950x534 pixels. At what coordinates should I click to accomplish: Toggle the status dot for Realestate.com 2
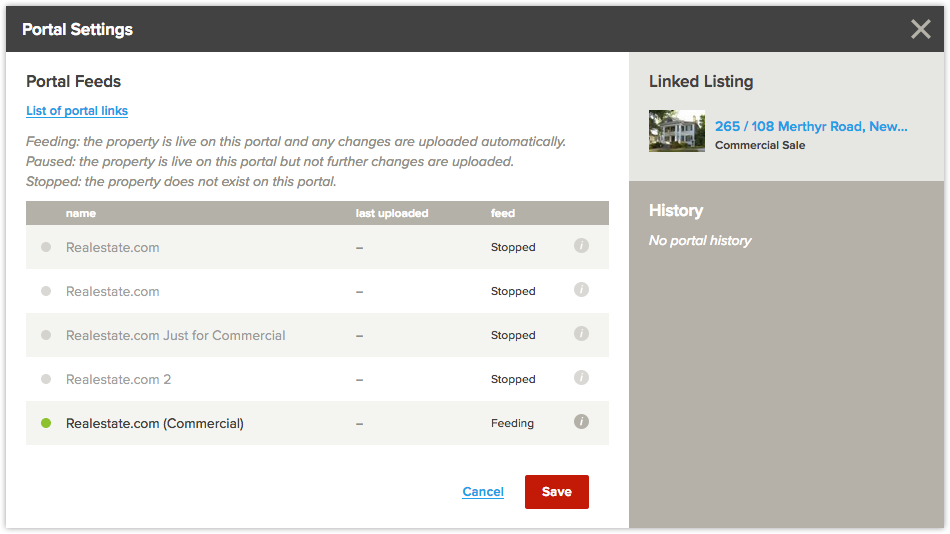[x=46, y=379]
